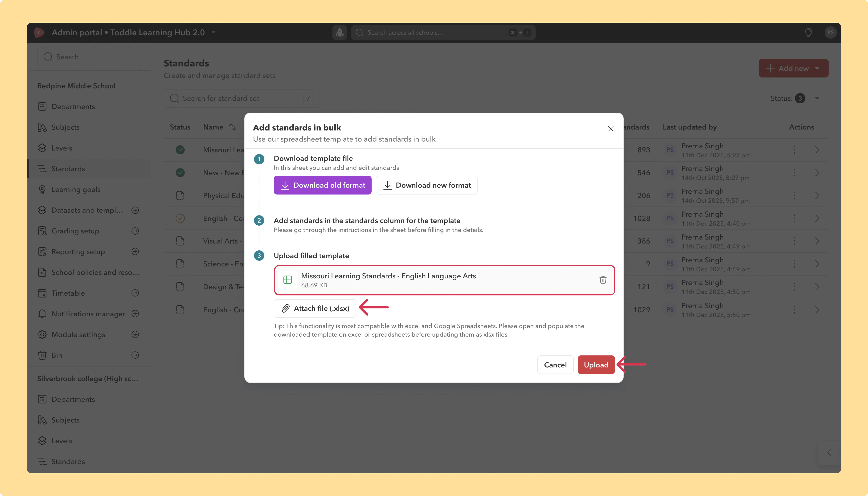Sort the table by Name column
868x496 pixels.
[233, 127]
